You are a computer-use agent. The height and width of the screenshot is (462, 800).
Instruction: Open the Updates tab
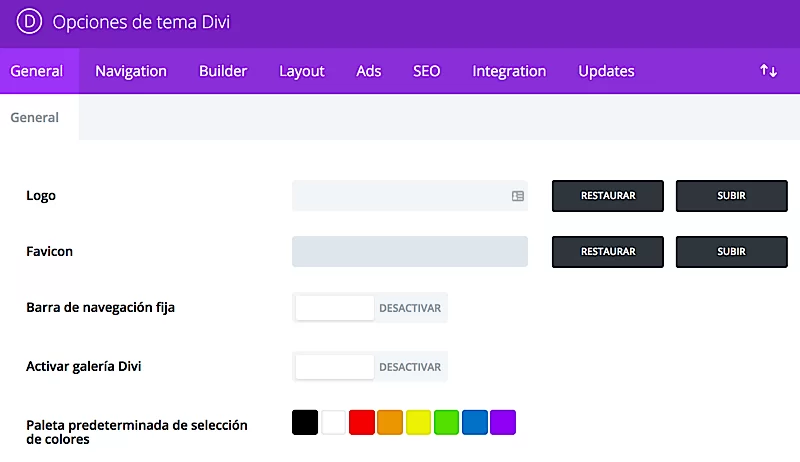click(606, 71)
